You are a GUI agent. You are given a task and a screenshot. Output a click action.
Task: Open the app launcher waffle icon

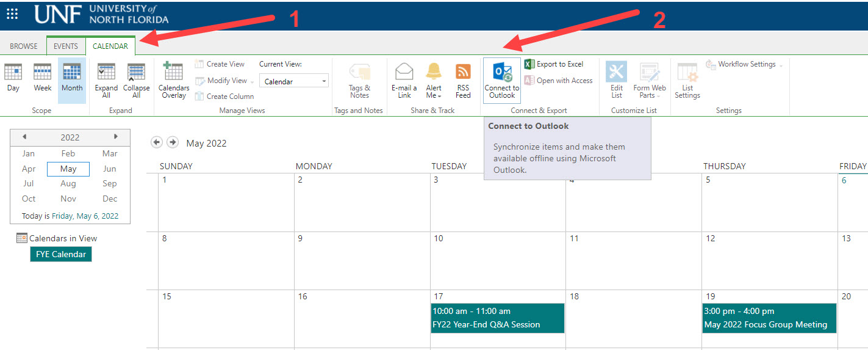12,13
